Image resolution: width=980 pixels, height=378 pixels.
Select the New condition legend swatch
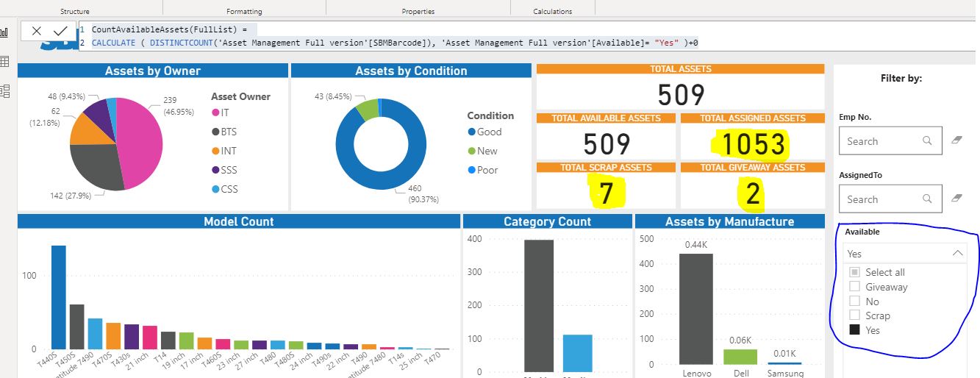point(471,151)
